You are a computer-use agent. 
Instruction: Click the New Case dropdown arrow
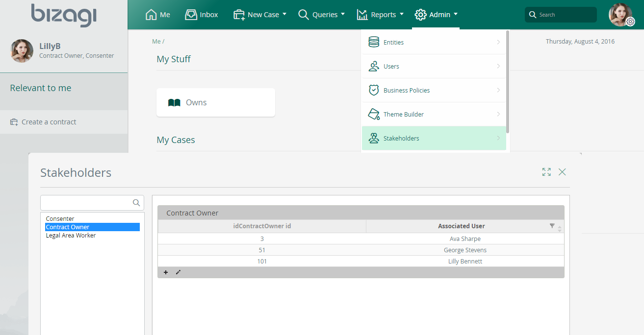[x=284, y=14]
